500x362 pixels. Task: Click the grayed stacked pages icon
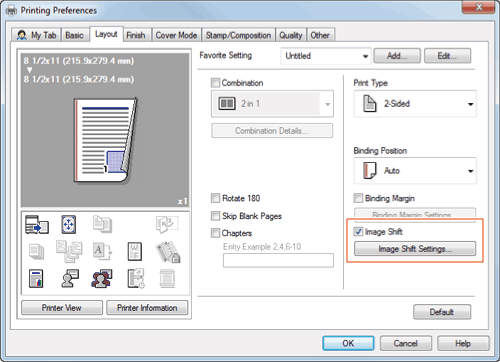pyautogui.click(x=36, y=251)
